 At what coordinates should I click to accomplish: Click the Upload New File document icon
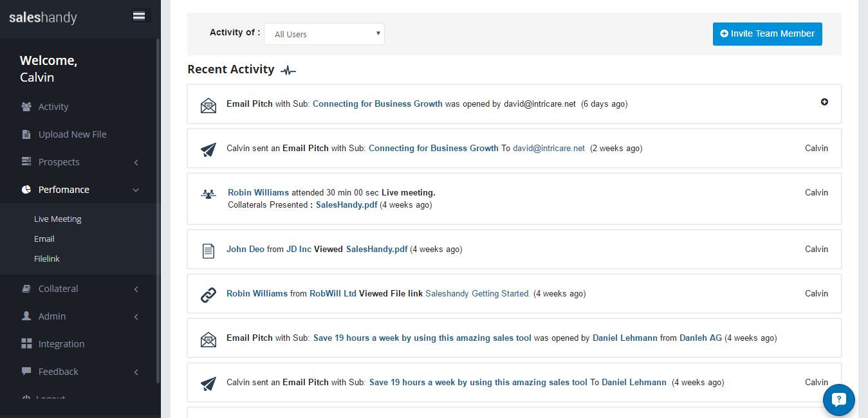(x=26, y=134)
